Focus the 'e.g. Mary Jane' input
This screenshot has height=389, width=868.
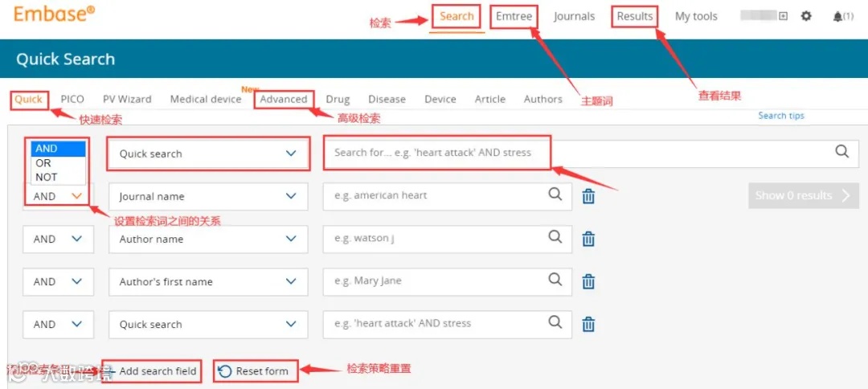[x=448, y=281]
